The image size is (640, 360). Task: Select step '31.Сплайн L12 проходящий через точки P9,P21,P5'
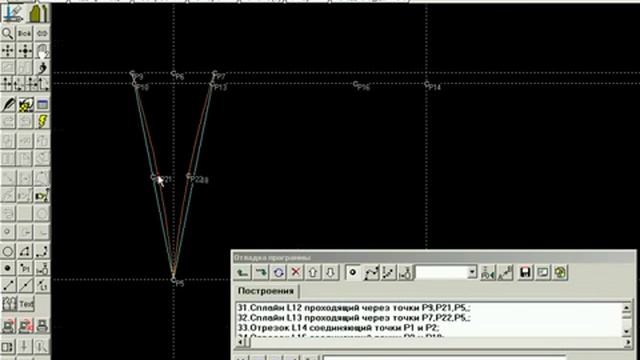coord(354,308)
